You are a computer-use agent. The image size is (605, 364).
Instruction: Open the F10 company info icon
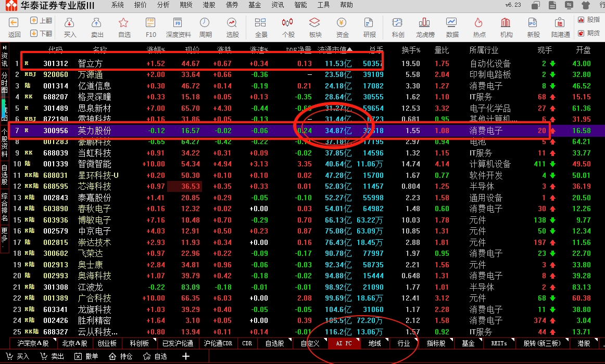tap(150, 23)
